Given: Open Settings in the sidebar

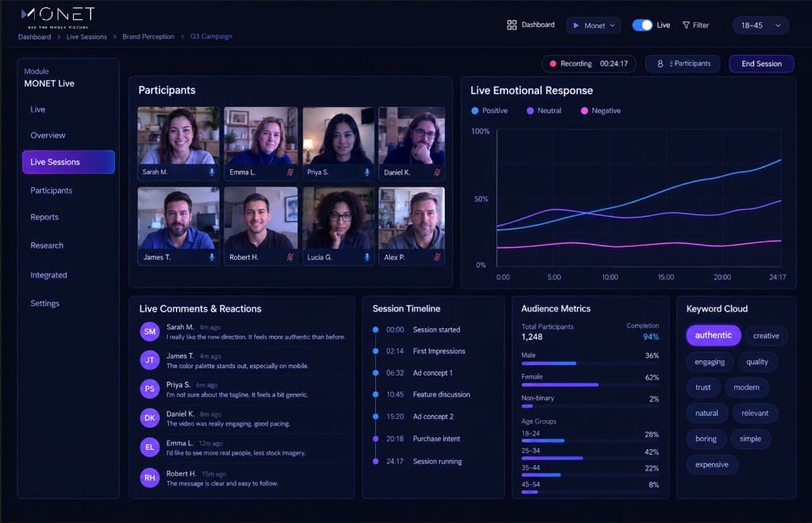Looking at the screenshot, I should (x=44, y=303).
